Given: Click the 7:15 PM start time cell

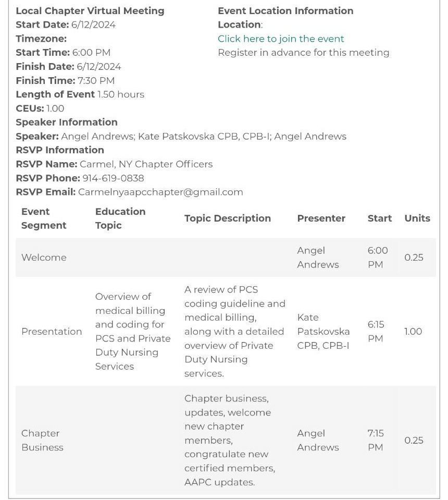Looking at the screenshot, I should tap(376, 441).
